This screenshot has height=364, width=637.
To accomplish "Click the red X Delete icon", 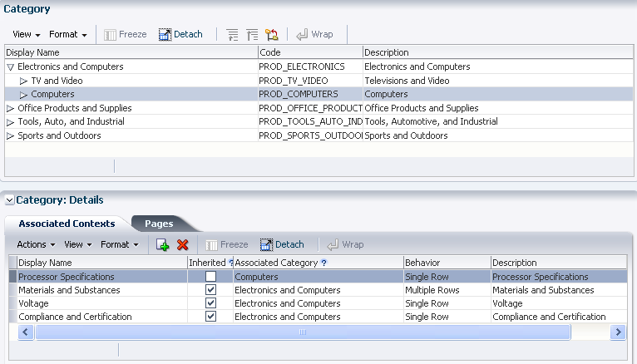I will point(183,244).
